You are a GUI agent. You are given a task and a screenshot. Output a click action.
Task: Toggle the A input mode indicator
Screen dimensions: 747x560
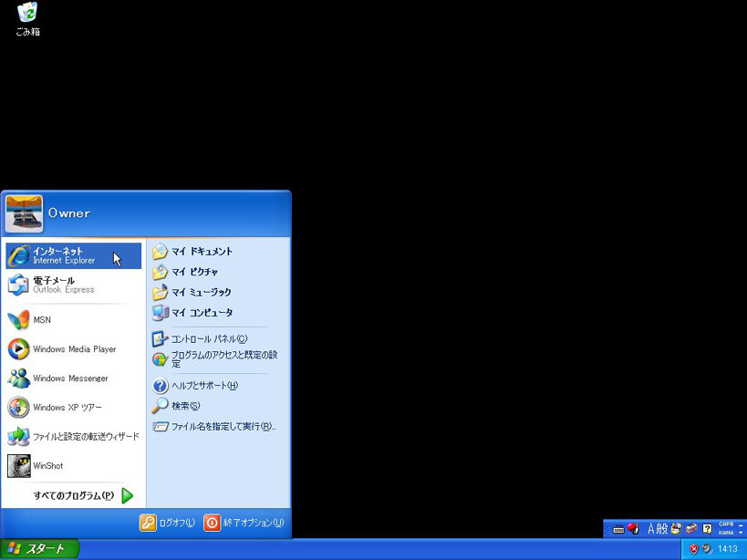click(650, 529)
